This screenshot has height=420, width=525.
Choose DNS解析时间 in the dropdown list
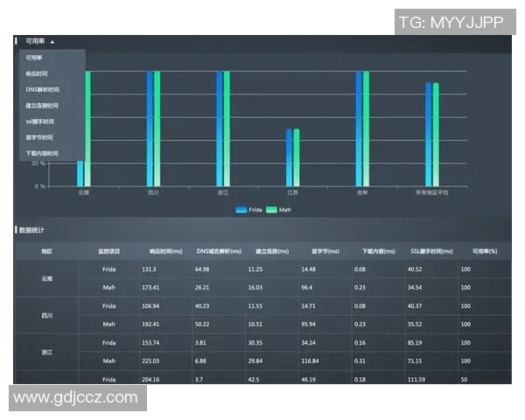43,89
